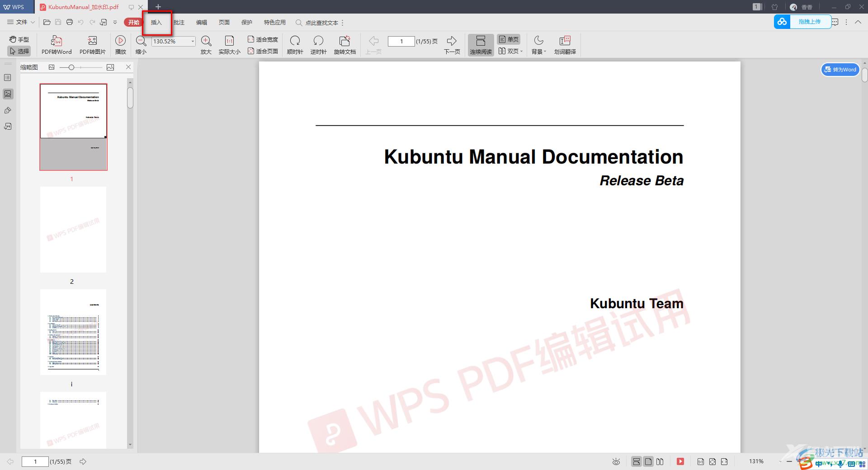
Task: Activate the Select (选择) cursor tool
Action: click(x=19, y=51)
